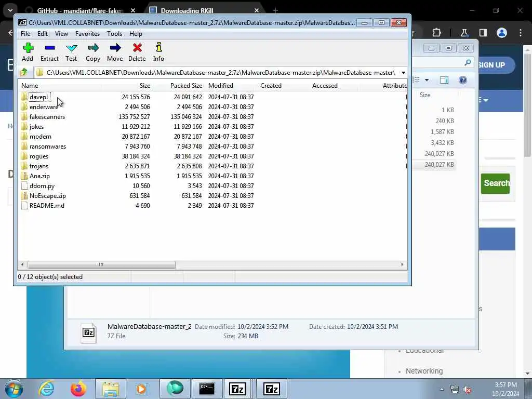532x399 pixels.
Task: Run the Test archive tool
Action: pyautogui.click(x=71, y=48)
